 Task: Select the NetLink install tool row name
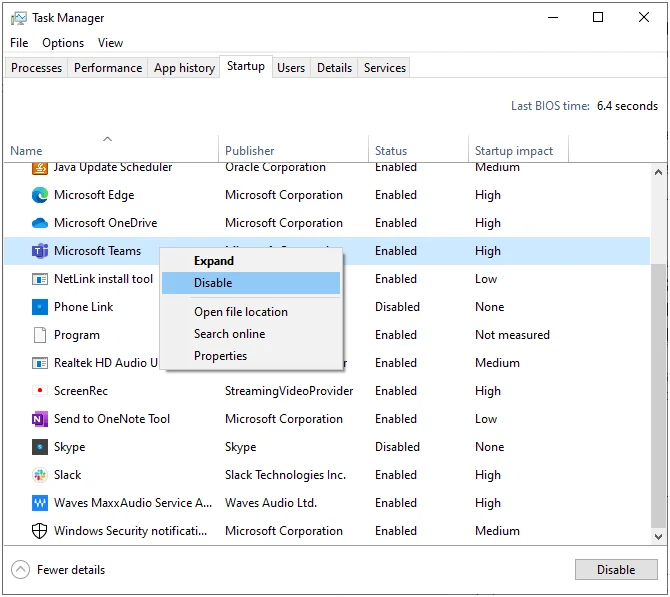[103, 279]
